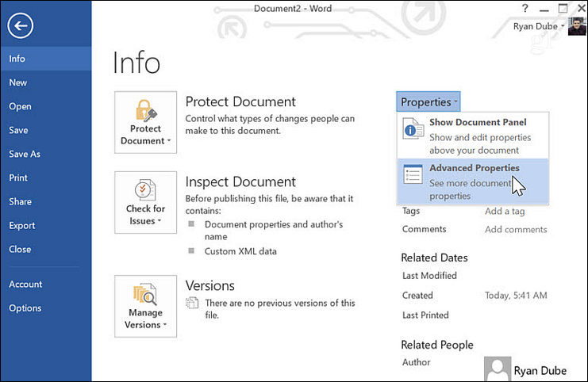
Task: Go to the Open sidebar item
Action: coord(46,106)
